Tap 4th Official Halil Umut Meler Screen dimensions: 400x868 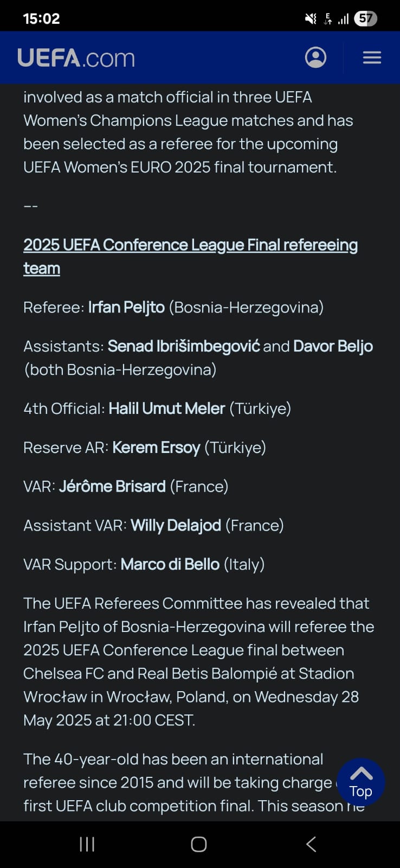tap(167, 409)
